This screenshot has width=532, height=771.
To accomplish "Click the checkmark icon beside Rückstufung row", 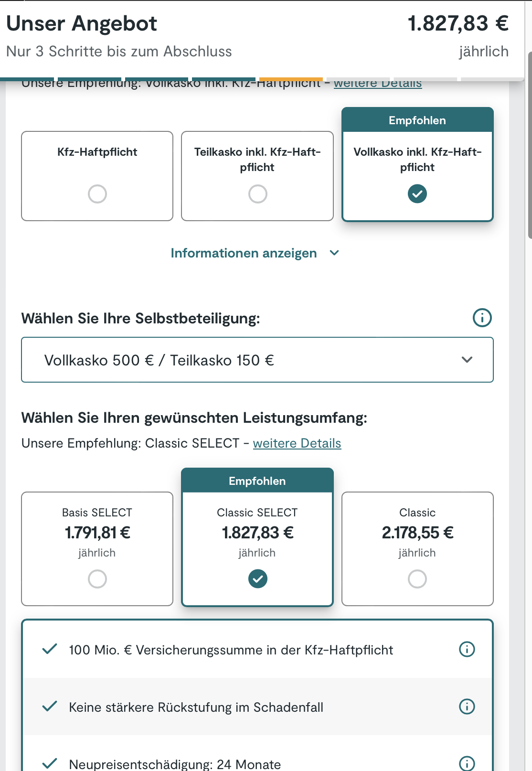I will point(50,707).
